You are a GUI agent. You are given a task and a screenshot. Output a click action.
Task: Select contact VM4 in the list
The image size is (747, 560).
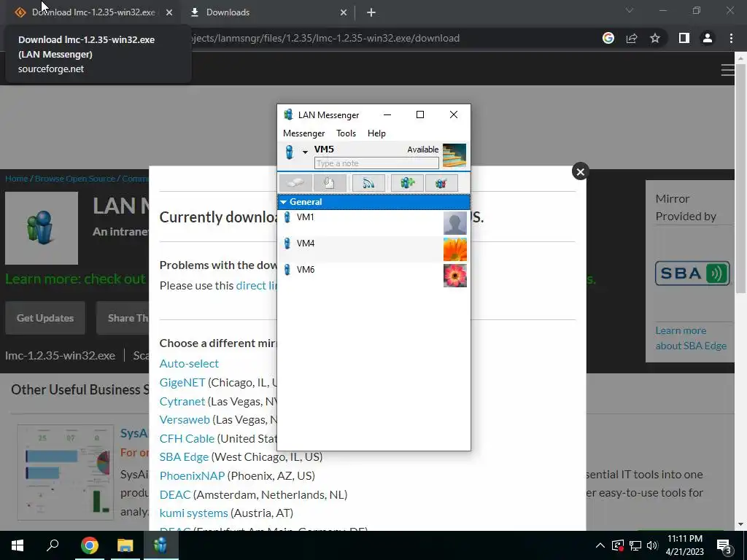[x=373, y=249]
